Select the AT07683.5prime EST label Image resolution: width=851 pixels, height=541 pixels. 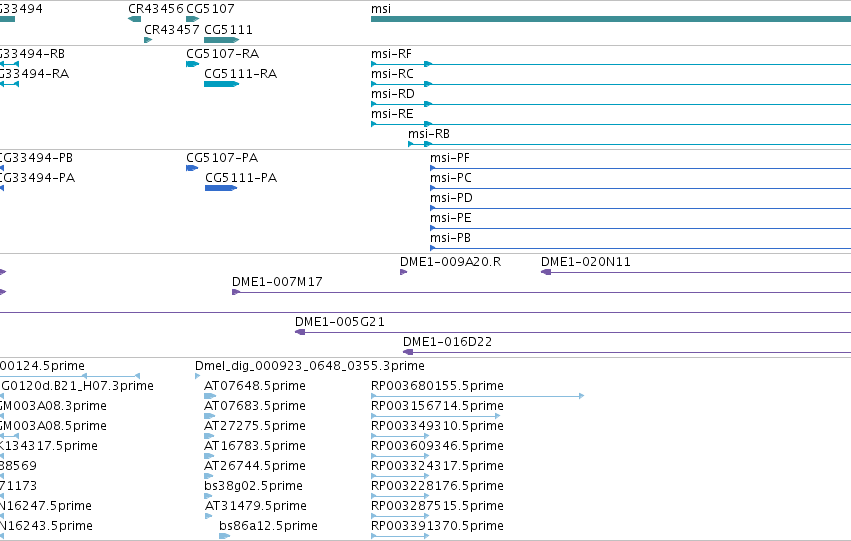[255, 406]
